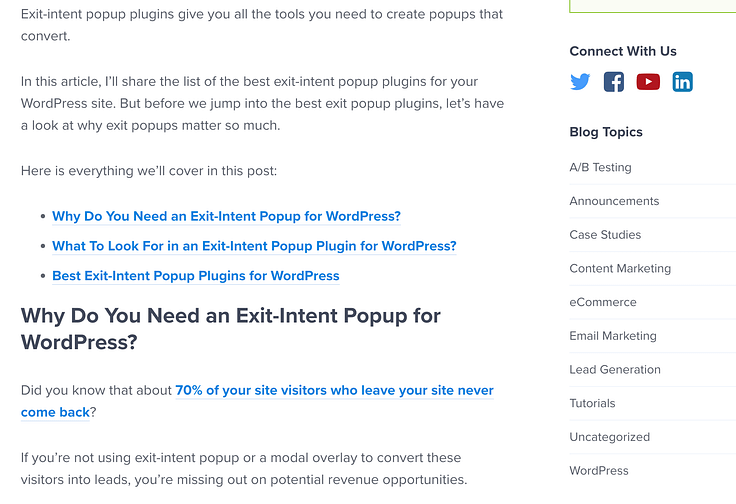Click the green-bordered box at top of sidebar
This screenshot has width=736, height=504.
tap(652, 6)
